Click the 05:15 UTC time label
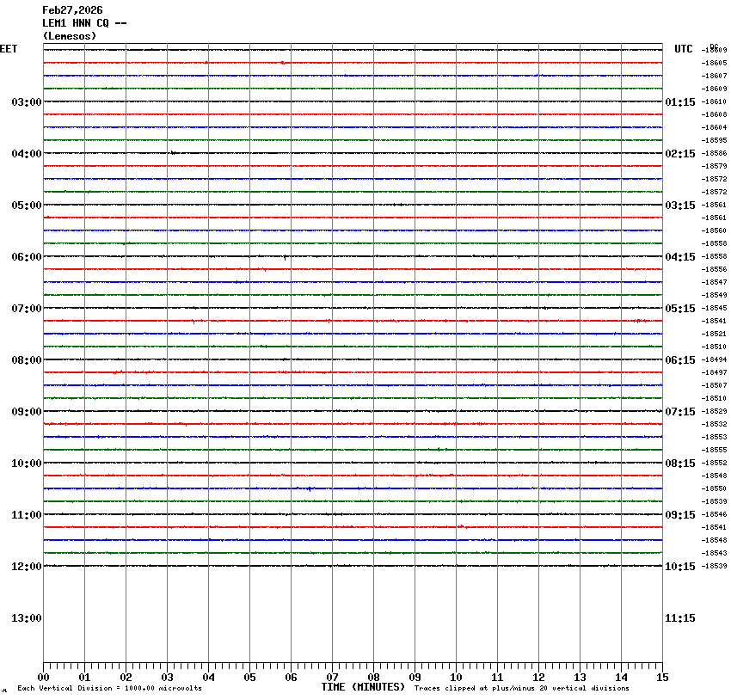731x700 pixels. coord(680,309)
